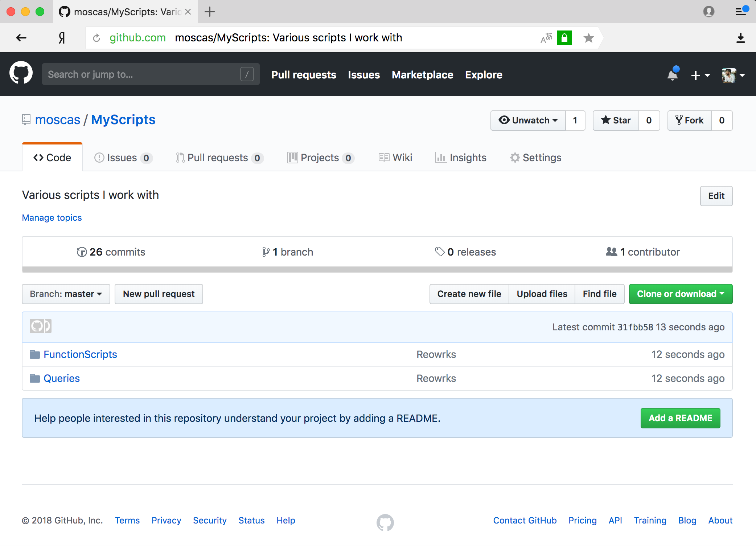Switch to the Code tab
This screenshot has width=756, height=546.
52,158
